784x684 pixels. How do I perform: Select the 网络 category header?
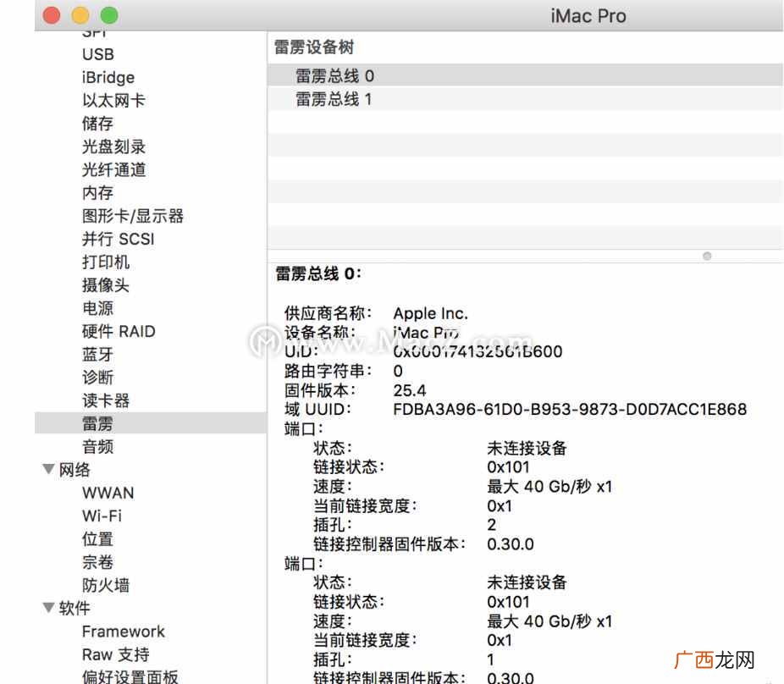coord(75,470)
